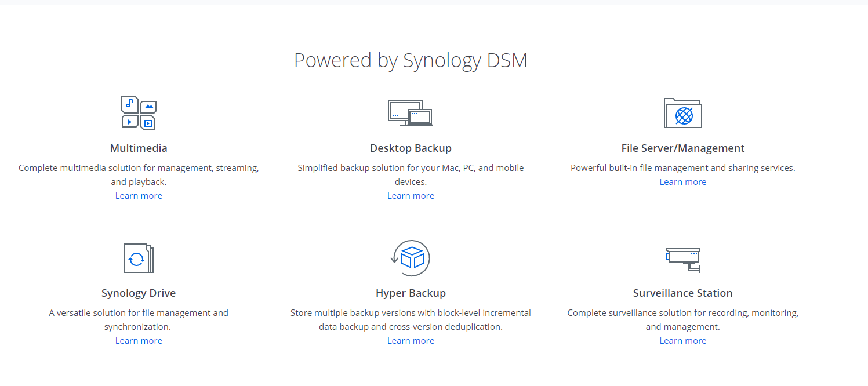Visit Learn more for Hyper Backup
The height and width of the screenshot is (386, 868).
[x=411, y=341]
